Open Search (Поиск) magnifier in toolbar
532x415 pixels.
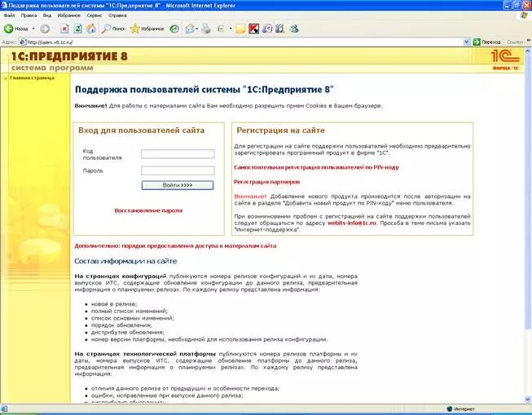click(x=114, y=29)
